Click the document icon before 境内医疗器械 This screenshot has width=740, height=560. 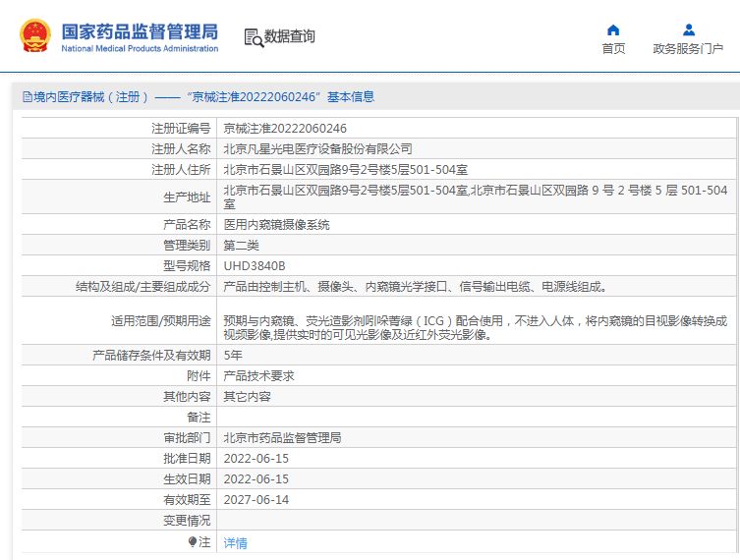(x=28, y=97)
